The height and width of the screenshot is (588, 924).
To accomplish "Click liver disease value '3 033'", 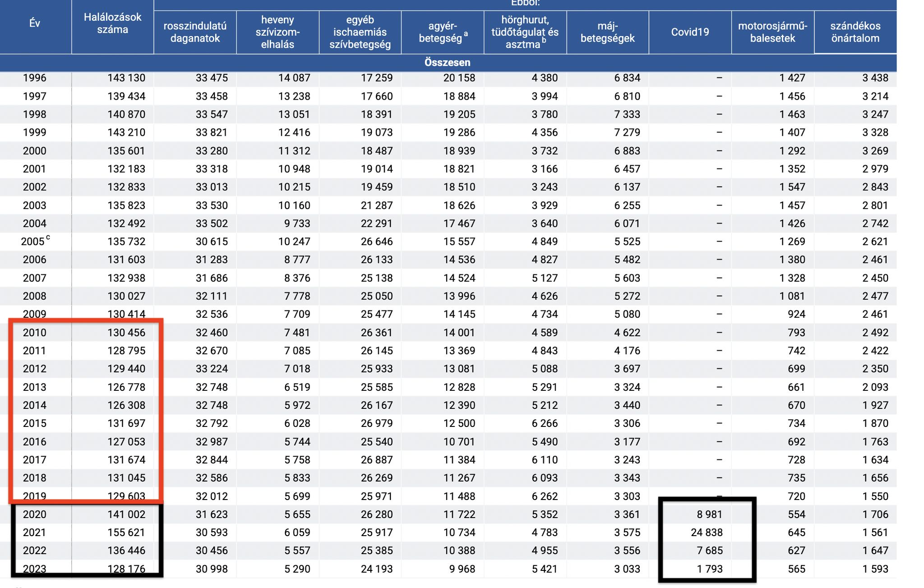I will (x=627, y=569).
